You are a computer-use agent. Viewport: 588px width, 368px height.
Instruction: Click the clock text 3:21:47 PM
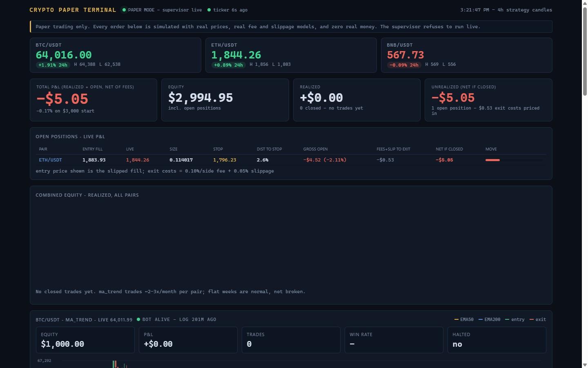[474, 10]
